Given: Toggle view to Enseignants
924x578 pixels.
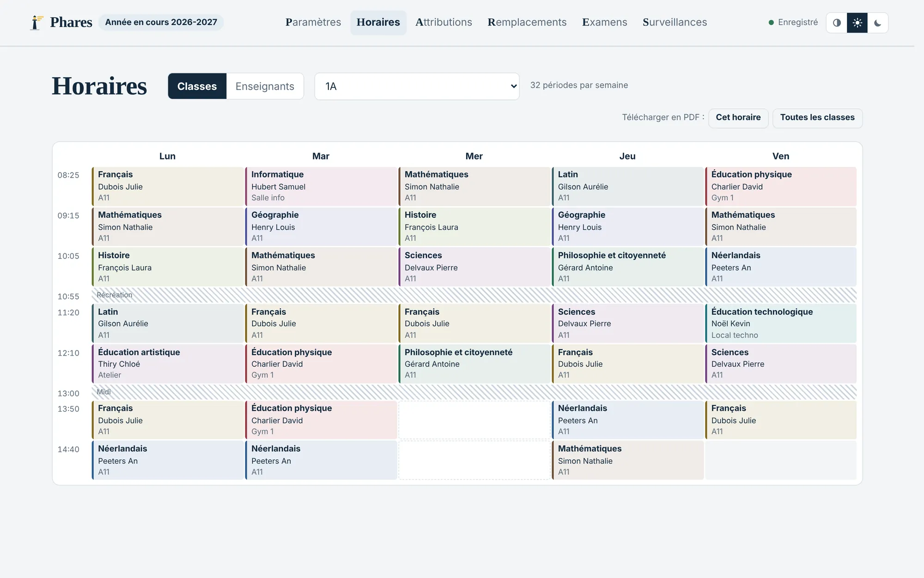Looking at the screenshot, I should (265, 86).
